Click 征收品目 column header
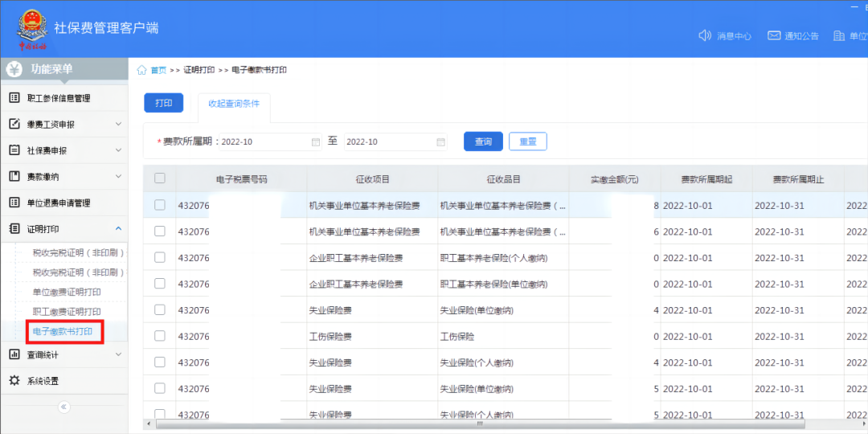 click(x=503, y=178)
